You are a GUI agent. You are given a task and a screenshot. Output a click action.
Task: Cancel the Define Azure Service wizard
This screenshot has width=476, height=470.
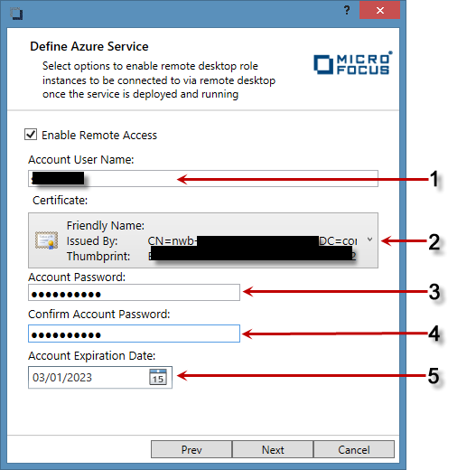coord(354,449)
